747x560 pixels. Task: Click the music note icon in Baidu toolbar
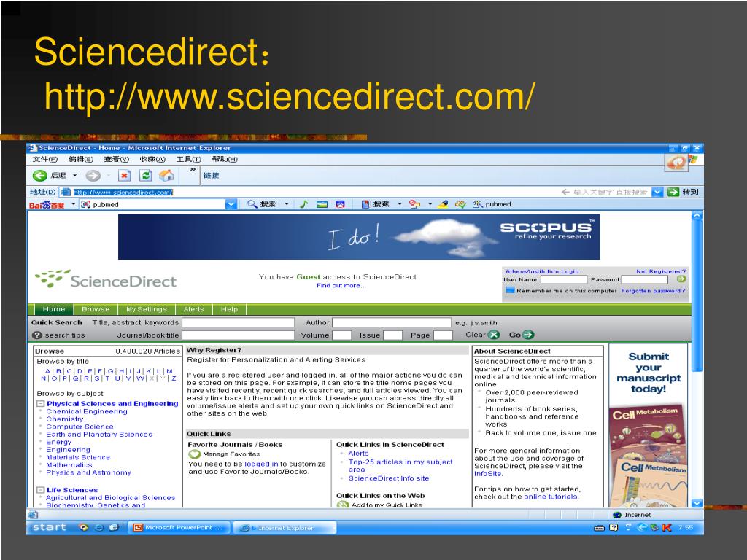point(304,204)
